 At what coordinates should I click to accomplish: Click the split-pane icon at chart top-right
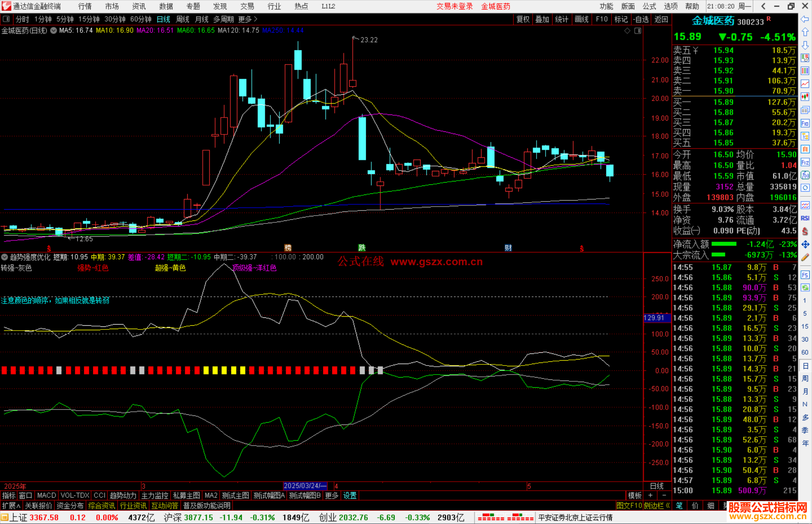coord(638,31)
